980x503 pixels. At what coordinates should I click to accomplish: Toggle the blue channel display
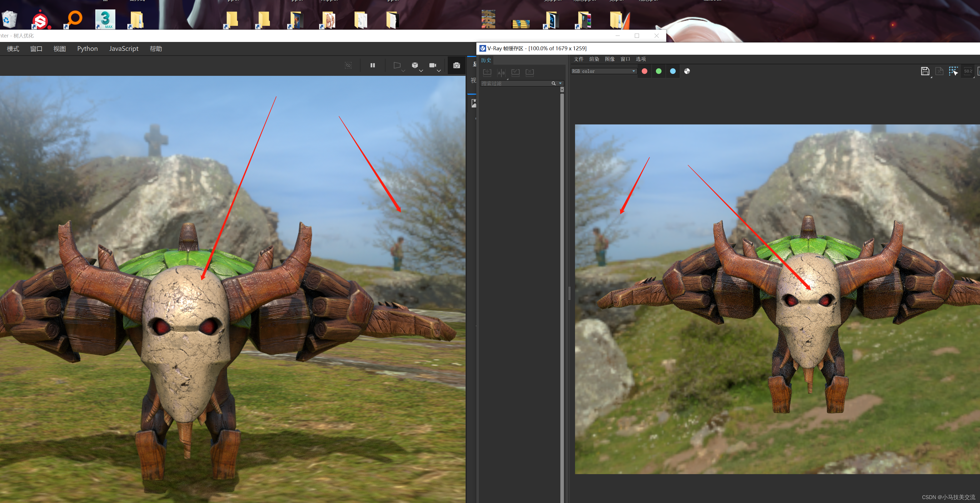click(673, 71)
